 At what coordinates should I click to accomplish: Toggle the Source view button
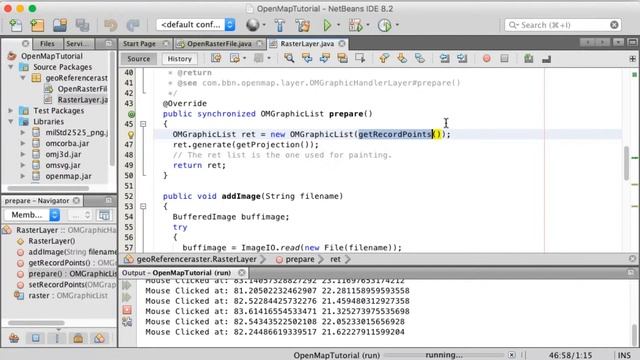click(138, 59)
